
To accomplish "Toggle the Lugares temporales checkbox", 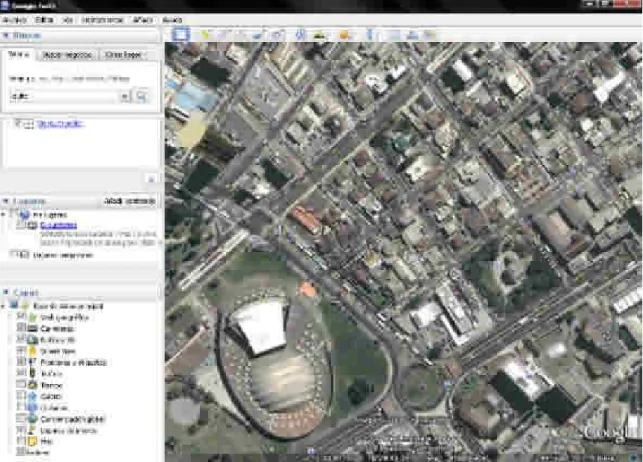I will [x=13, y=255].
